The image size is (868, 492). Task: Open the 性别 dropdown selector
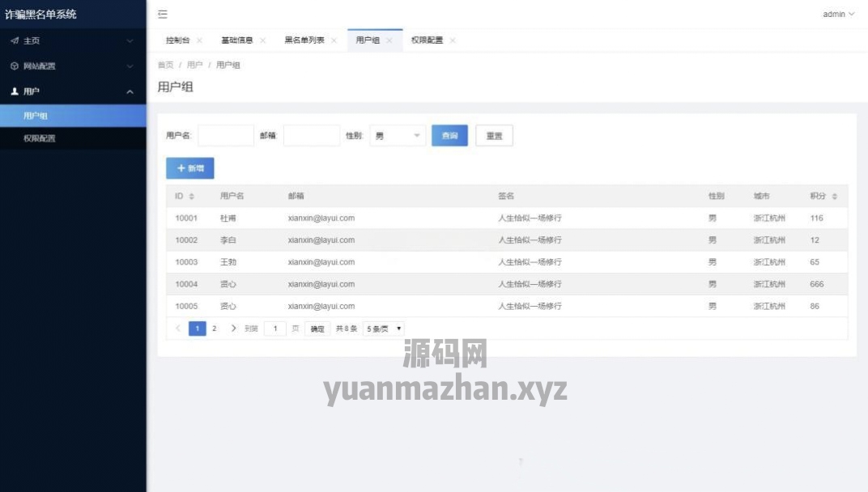point(398,136)
